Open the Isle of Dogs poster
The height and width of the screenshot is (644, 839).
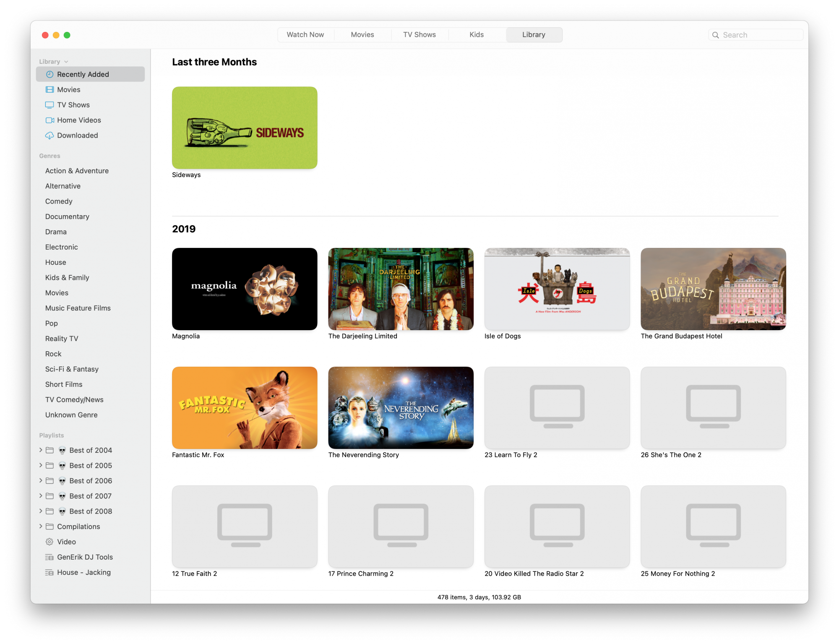[x=557, y=289]
